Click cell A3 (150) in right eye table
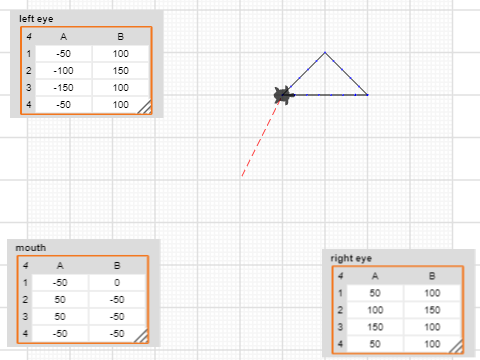 [375, 327]
